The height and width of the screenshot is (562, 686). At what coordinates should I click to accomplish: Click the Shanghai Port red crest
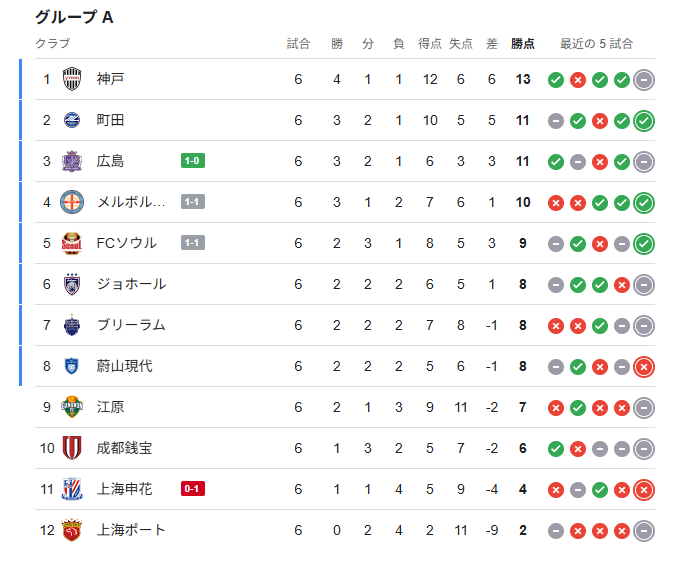(73, 530)
